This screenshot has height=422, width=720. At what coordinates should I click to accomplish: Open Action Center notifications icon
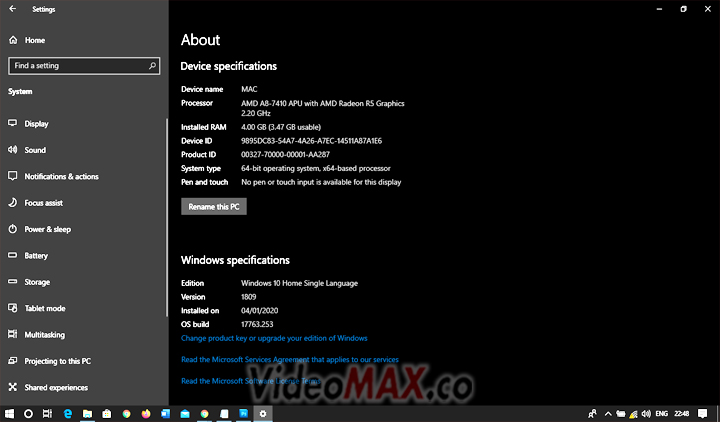pos(702,414)
